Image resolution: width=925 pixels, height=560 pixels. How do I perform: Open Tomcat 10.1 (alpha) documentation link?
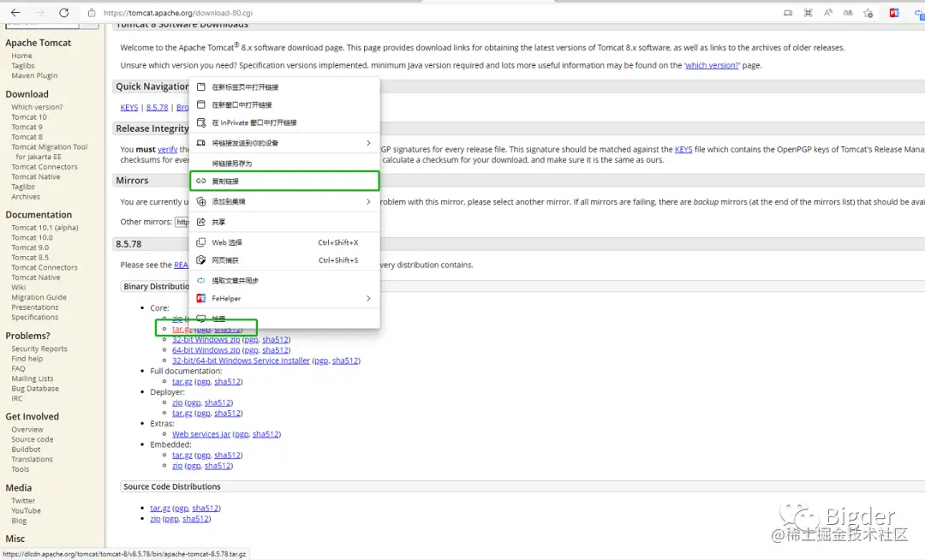[45, 228]
